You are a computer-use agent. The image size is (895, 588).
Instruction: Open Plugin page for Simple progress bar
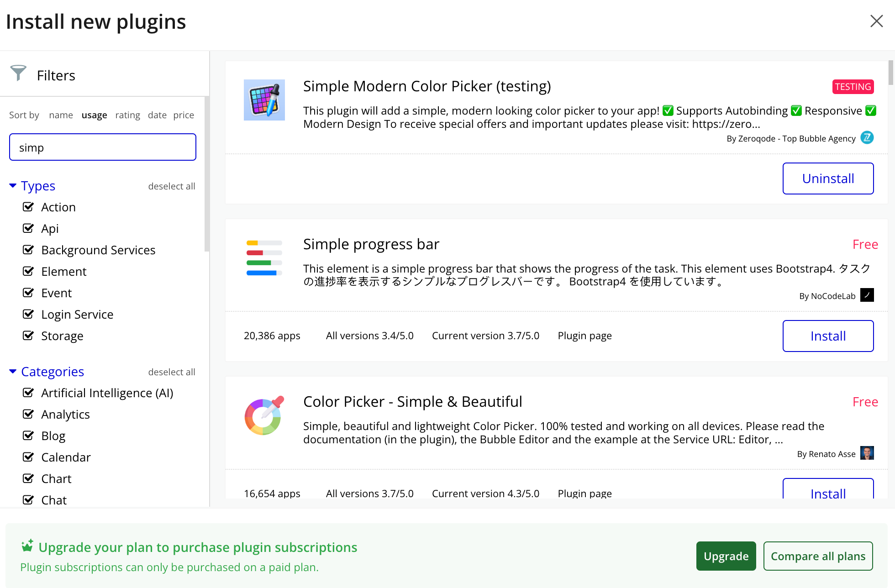click(x=584, y=336)
